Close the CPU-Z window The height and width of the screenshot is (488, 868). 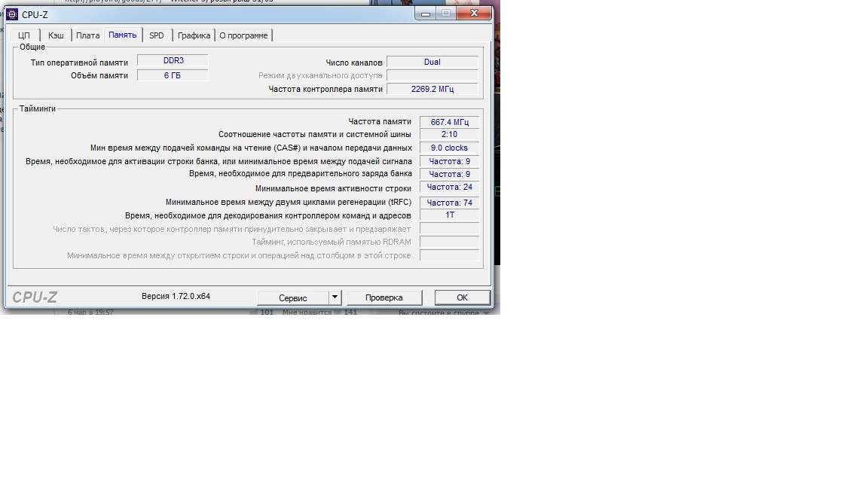[x=475, y=13]
